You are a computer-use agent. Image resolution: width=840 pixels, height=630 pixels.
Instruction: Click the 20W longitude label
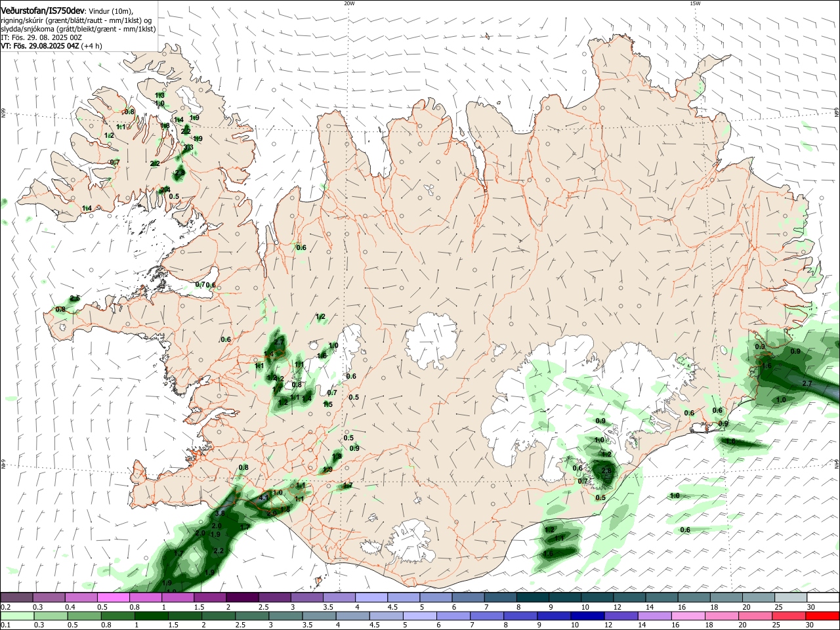349,3
